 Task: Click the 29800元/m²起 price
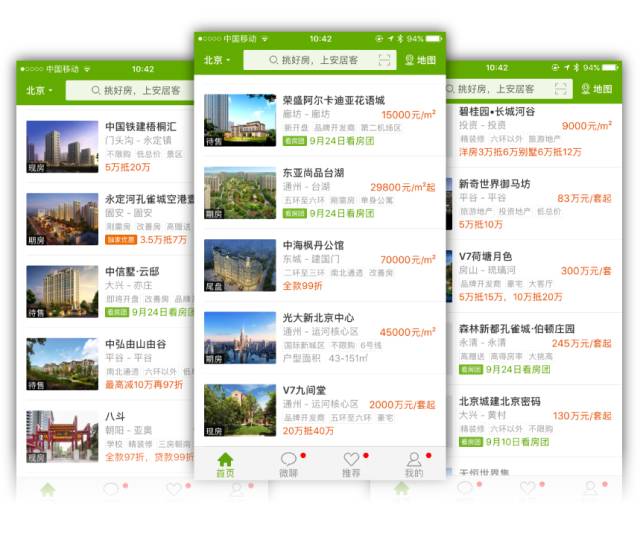403,187
